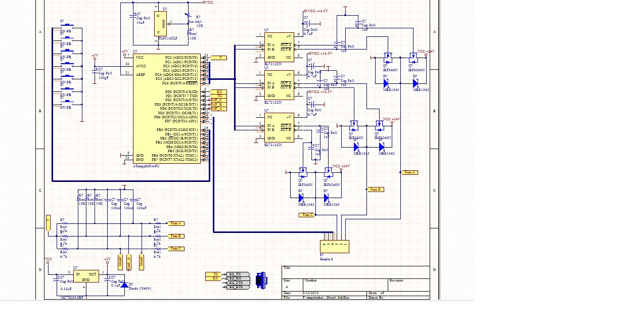Select the Diode 1N4001 symbol

point(124,285)
